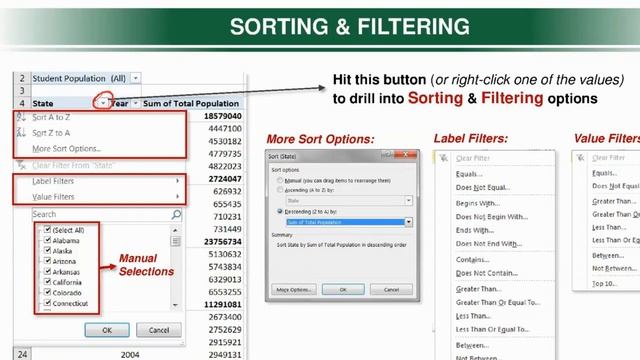Expand the Label Filters submenu

[x=100, y=181]
